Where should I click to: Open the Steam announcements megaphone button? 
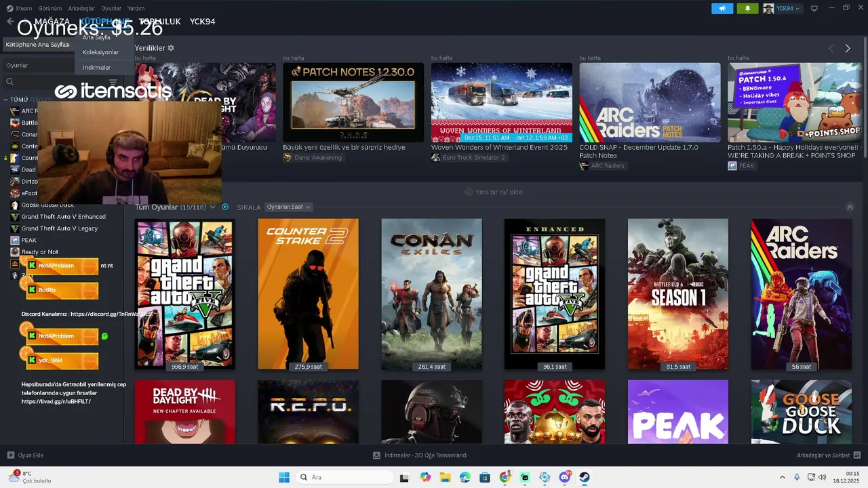tap(722, 9)
